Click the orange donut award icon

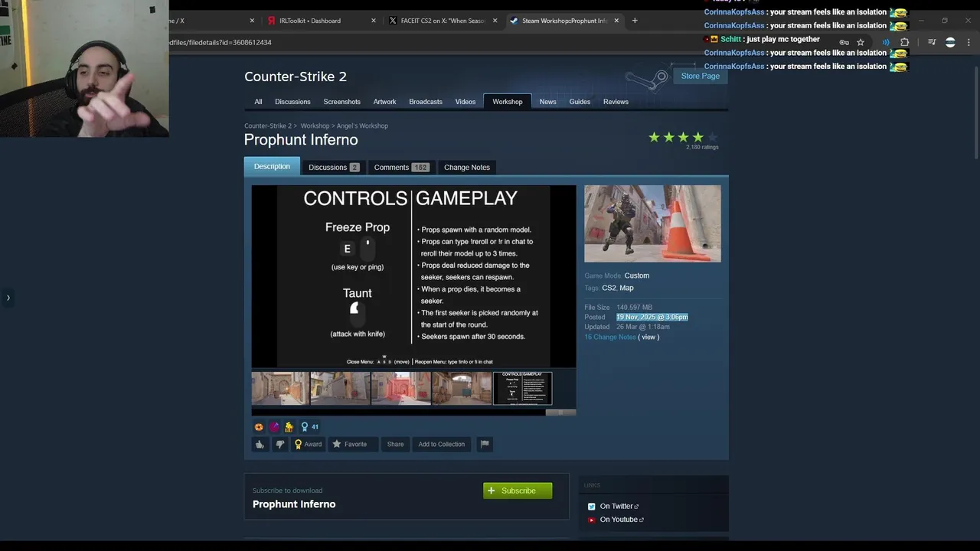(259, 427)
